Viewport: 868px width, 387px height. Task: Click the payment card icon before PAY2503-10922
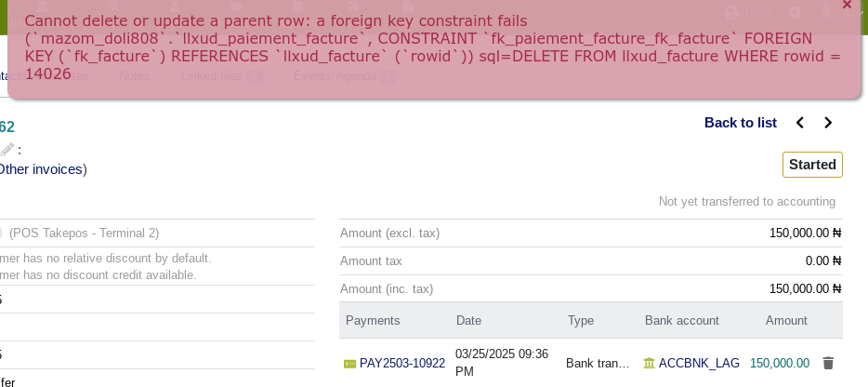click(349, 364)
